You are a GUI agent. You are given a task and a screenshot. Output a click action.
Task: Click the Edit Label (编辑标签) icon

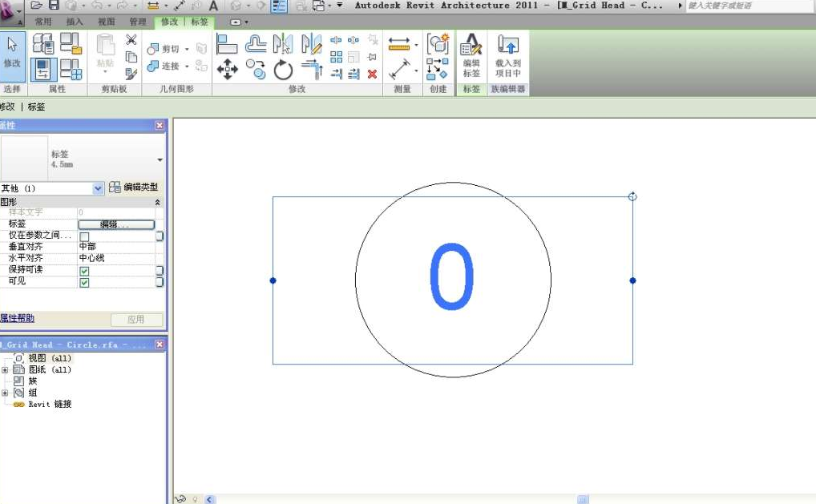pyautogui.click(x=471, y=54)
